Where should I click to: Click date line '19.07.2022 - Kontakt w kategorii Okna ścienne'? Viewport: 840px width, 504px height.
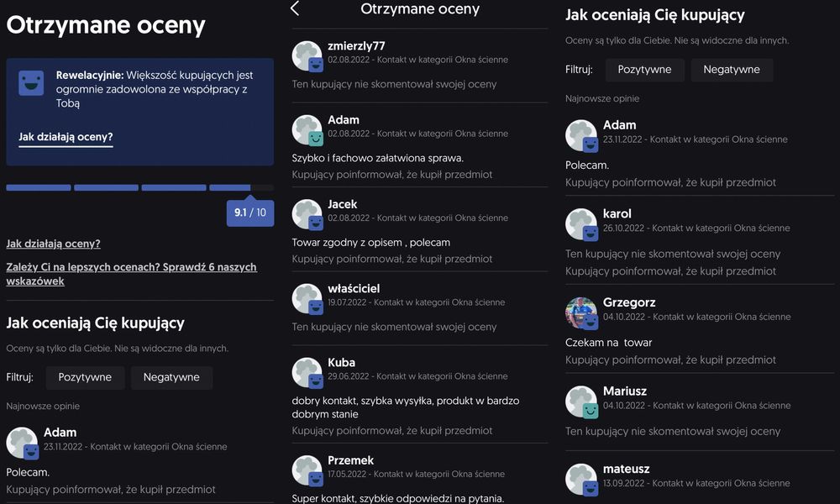[x=417, y=302]
